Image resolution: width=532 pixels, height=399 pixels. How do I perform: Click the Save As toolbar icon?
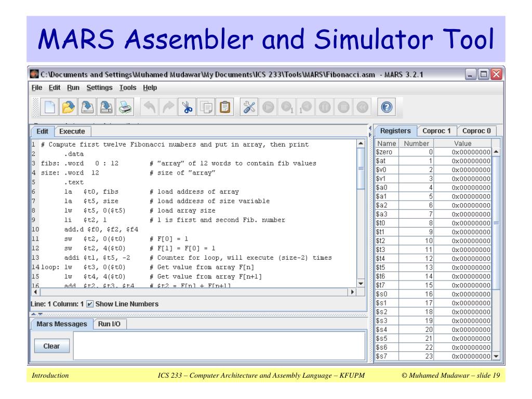[106, 107]
